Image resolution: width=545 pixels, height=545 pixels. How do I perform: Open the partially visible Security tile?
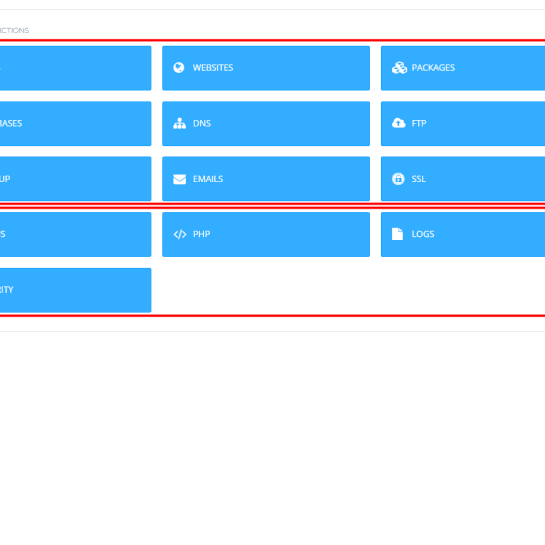[75, 290]
